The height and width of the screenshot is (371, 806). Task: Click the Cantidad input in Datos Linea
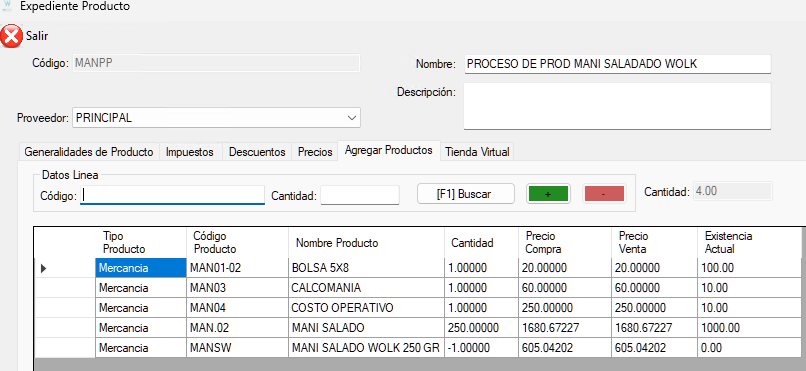(360, 195)
